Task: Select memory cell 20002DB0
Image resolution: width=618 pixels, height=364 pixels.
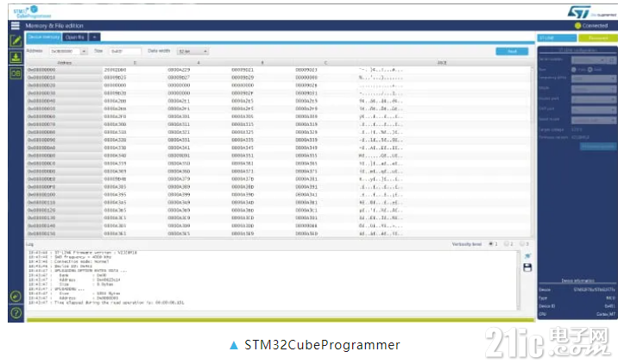Action: tap(115, 70)
